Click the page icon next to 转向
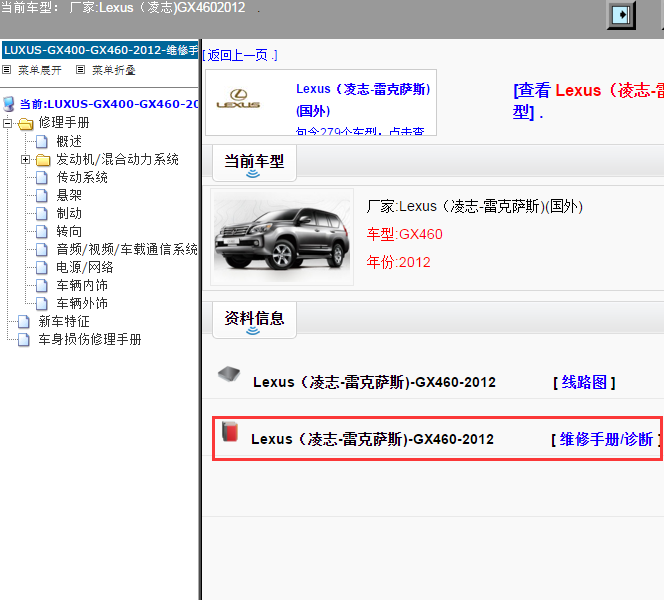This screenshot has height=600, width=664. (42, 232)
